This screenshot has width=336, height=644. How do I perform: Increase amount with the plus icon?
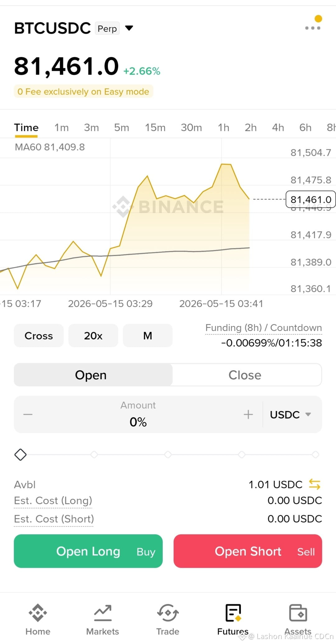tap(248, 414)
